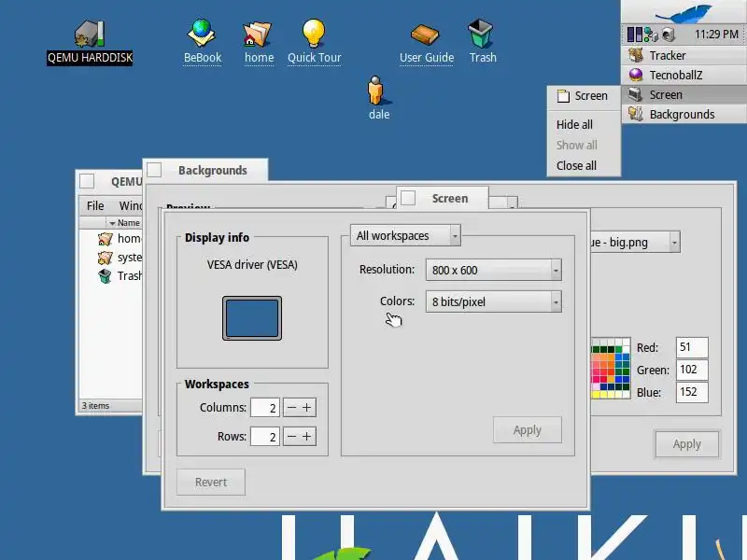Click the Blue value field
747x560 pixels.
692,392
